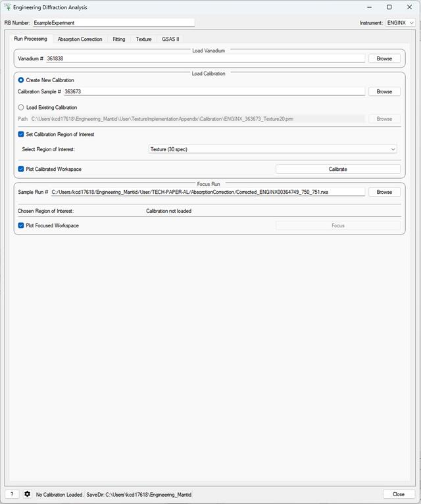
Task: Toggle Plot Calibrated Workspace checkbox
Action: [21, 169]
